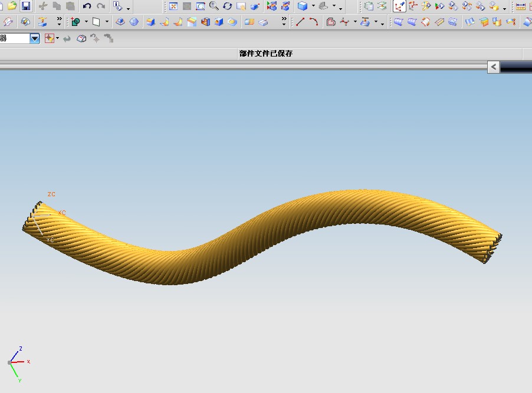532x393 pixels.
Task: Click the datum/boolean green shapes icon
Action: click(75, 22)
